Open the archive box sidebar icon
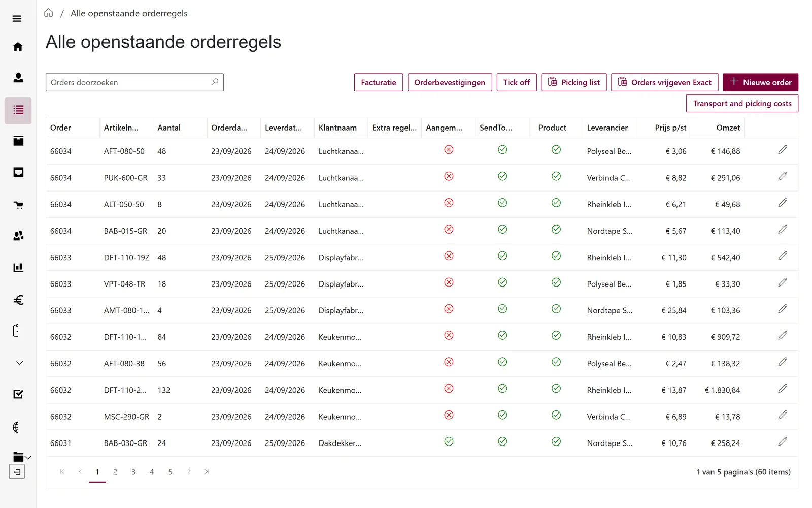The image size is (812, 508). coord(18,141)
